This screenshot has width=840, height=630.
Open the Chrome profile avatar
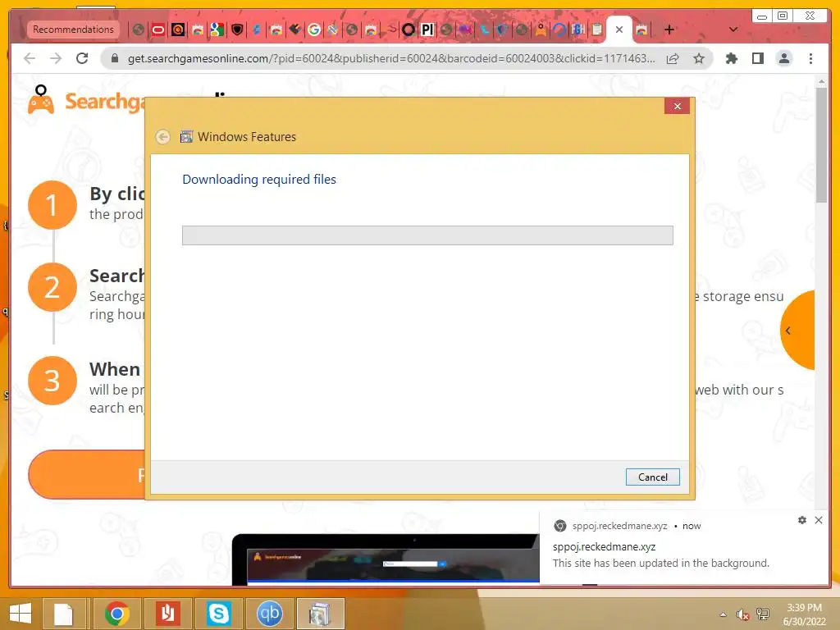(783, 58)
